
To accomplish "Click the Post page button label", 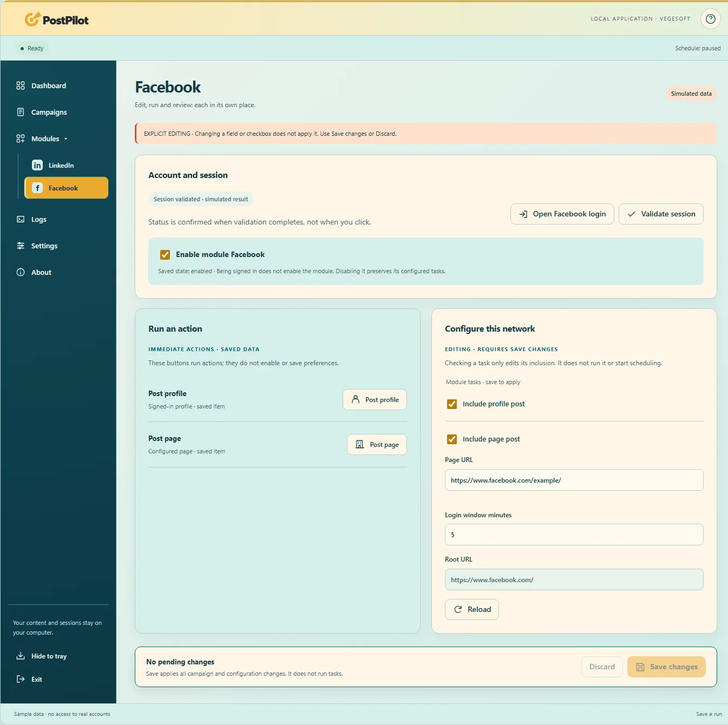I will click(x=384, y=445).
